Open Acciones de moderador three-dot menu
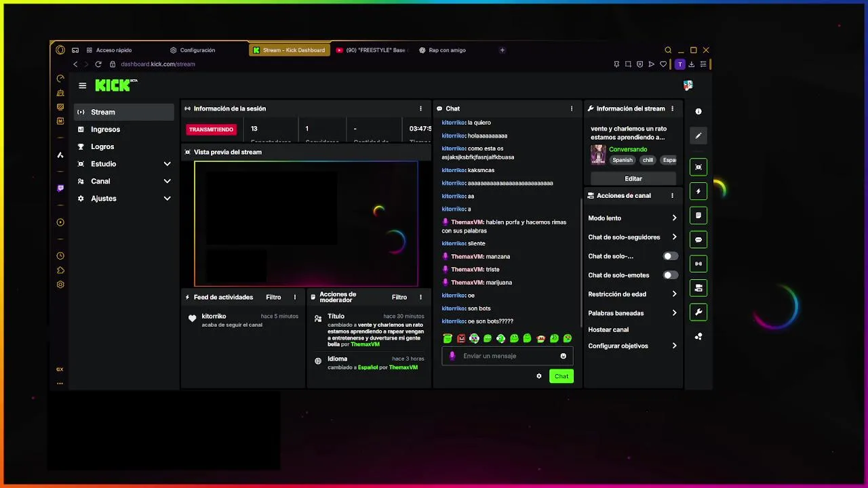Image resolution: width=868 pixels, height=488 pixels. (420, 297)
